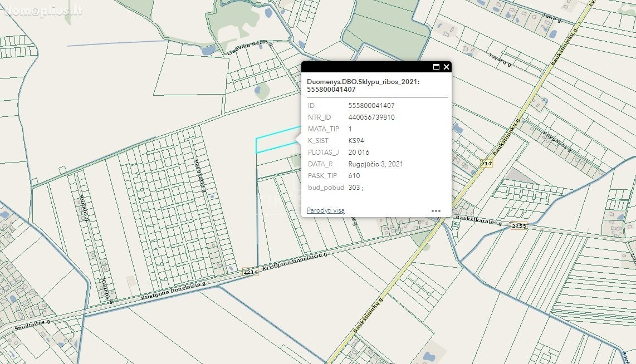This screenshot has width=636, height=364.
Task: Open the popup's three-dot more options menu
Action: coord(436,211)
